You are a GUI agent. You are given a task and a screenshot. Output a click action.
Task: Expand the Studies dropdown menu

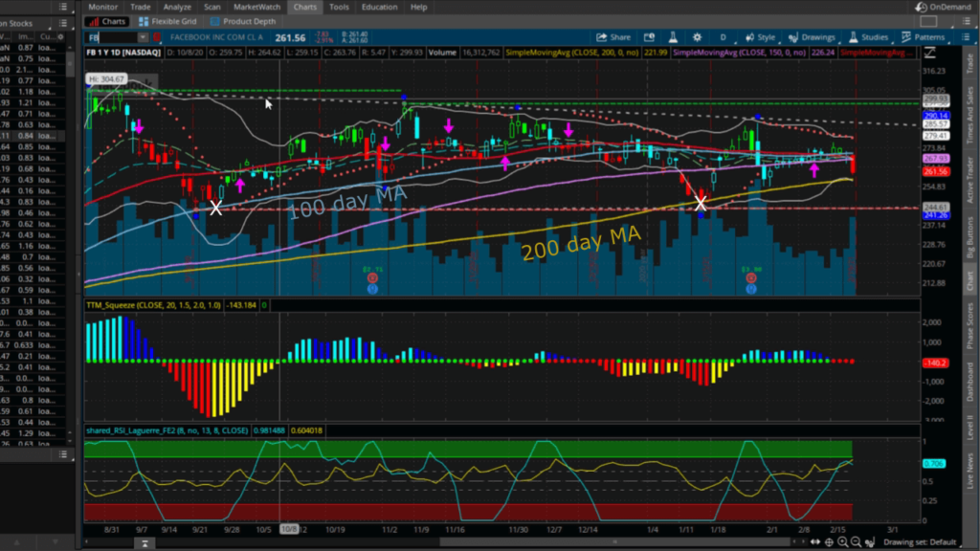[868, 37]
